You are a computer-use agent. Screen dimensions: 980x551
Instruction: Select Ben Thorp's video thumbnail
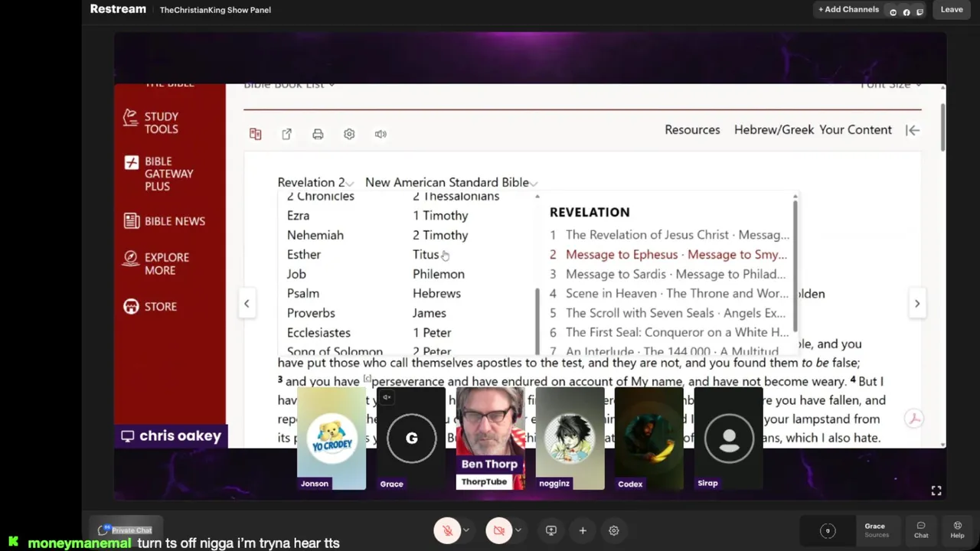click(x=490, y=439)
